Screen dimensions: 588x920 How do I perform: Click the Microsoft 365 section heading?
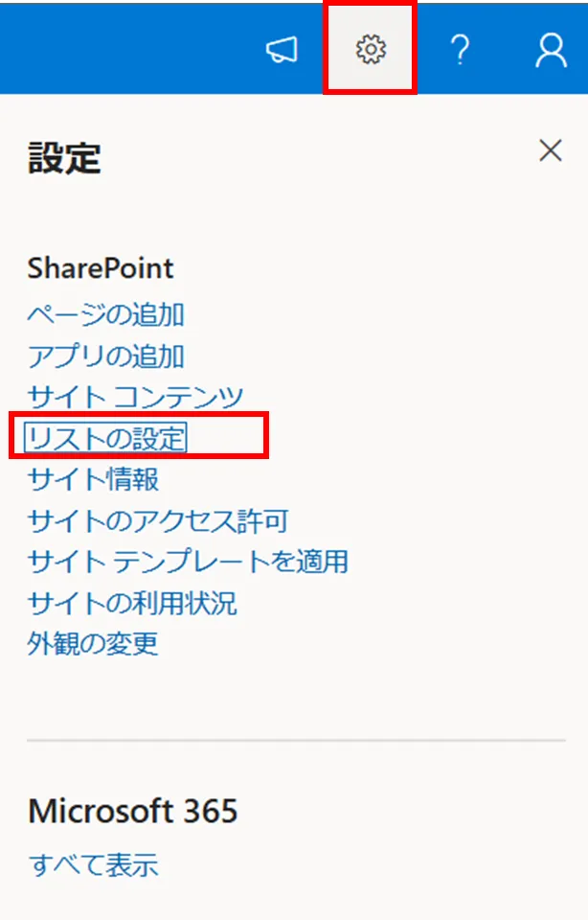tap(132, 813)
